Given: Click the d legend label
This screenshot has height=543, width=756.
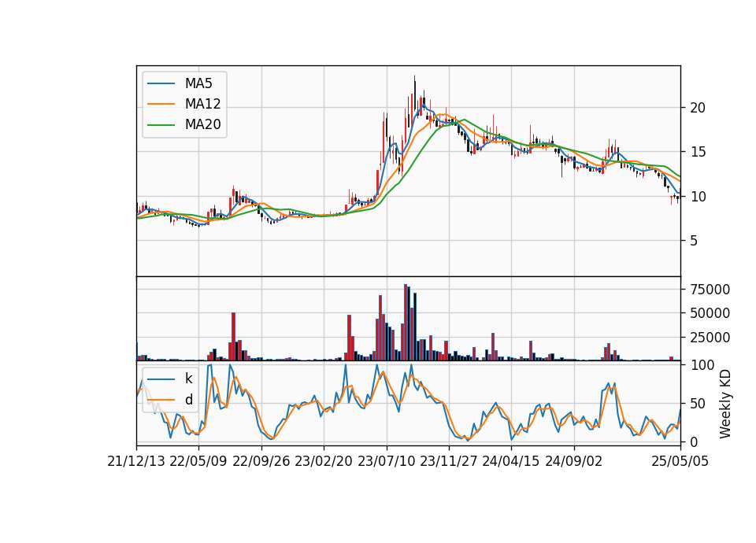Looking at the screenshot, I should coord(188,400).
